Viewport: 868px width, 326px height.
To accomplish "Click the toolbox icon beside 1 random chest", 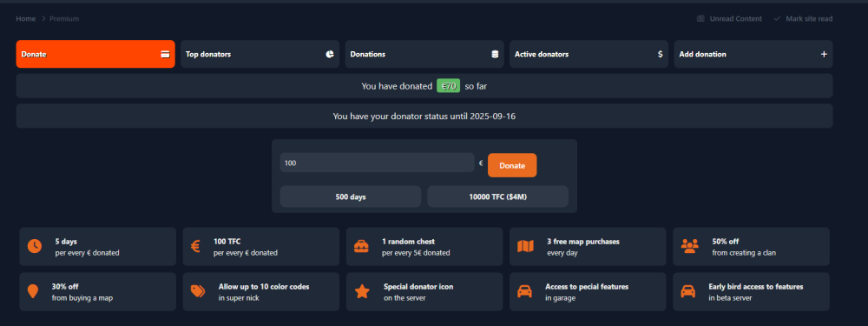I will [x=361, y=246].
